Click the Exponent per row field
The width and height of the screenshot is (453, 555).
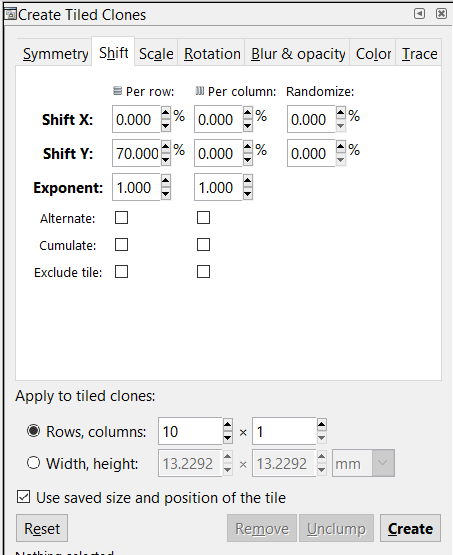(x=136, y=187)
